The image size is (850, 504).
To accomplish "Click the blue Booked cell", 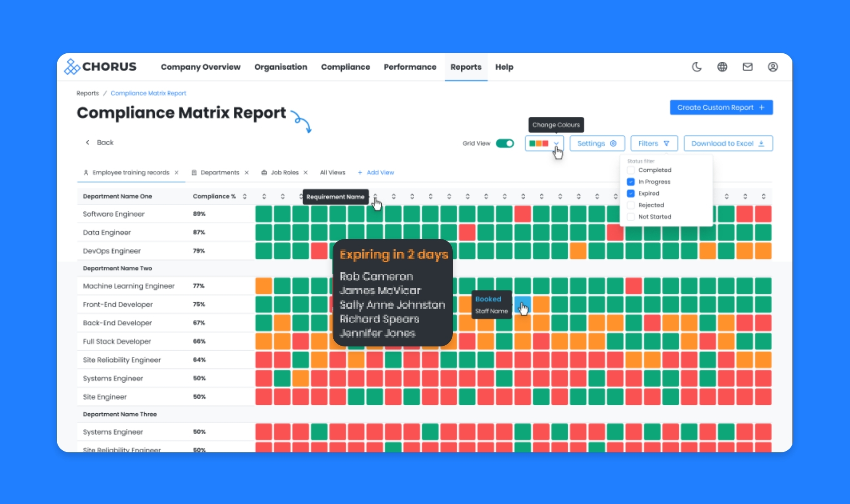I will (523, 304).
